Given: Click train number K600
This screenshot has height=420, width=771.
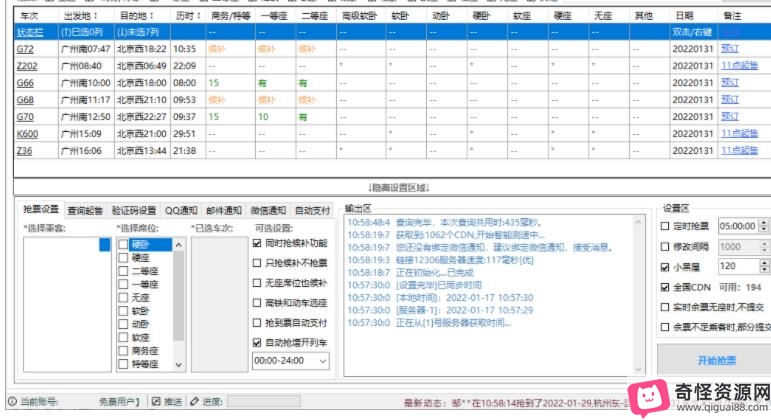Looking at the screenshot, I should [27, 134].
